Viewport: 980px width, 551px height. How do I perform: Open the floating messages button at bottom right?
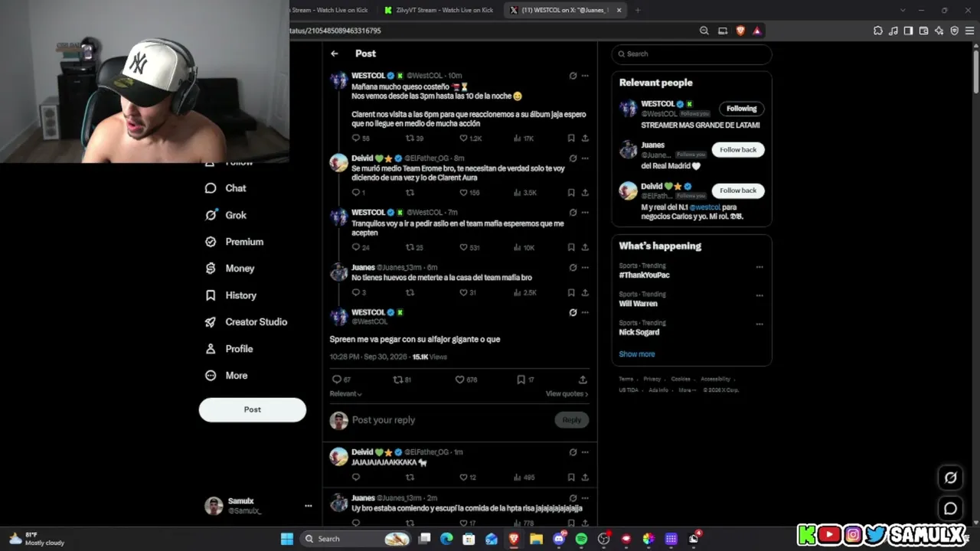coord(950,508)
